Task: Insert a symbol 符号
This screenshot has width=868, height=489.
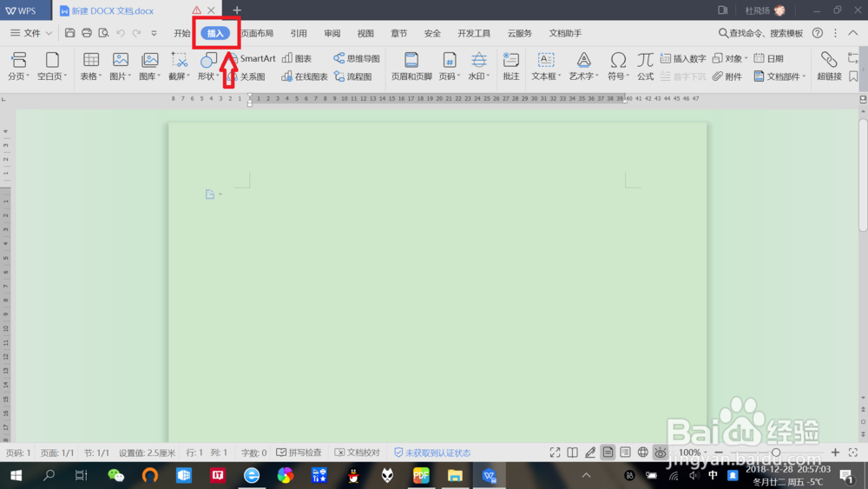Action: (x=618, y=66)
